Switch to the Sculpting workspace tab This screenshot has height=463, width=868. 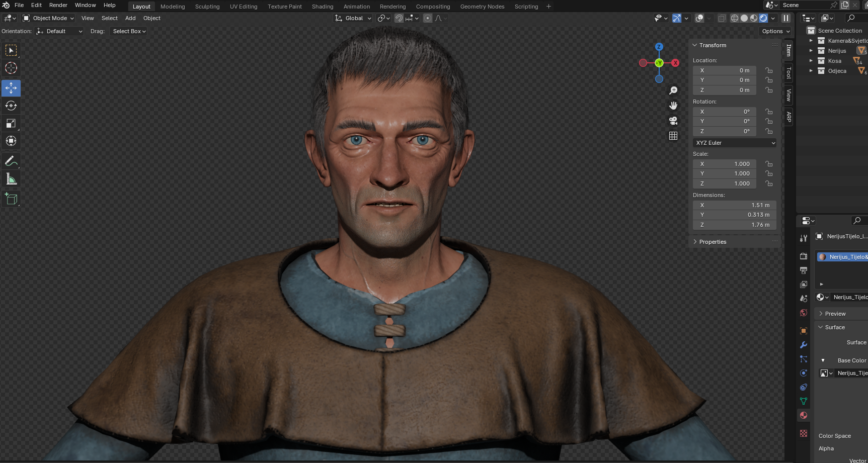207,7
